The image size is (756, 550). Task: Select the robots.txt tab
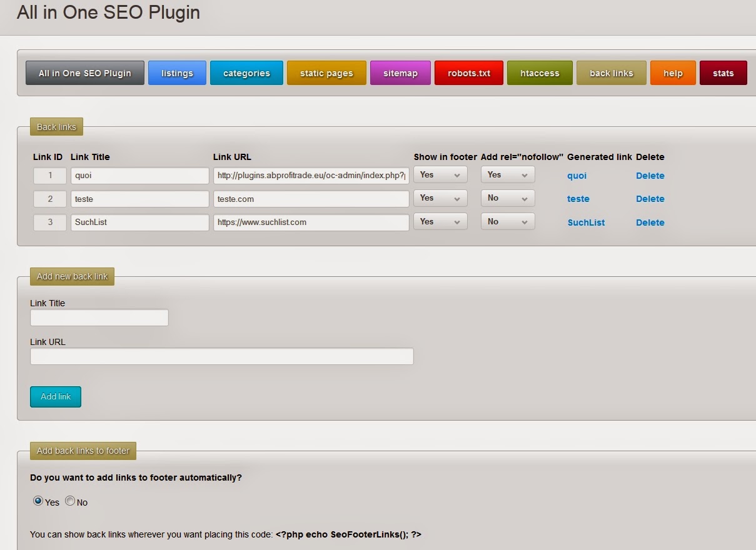click(x=469, y=73)
